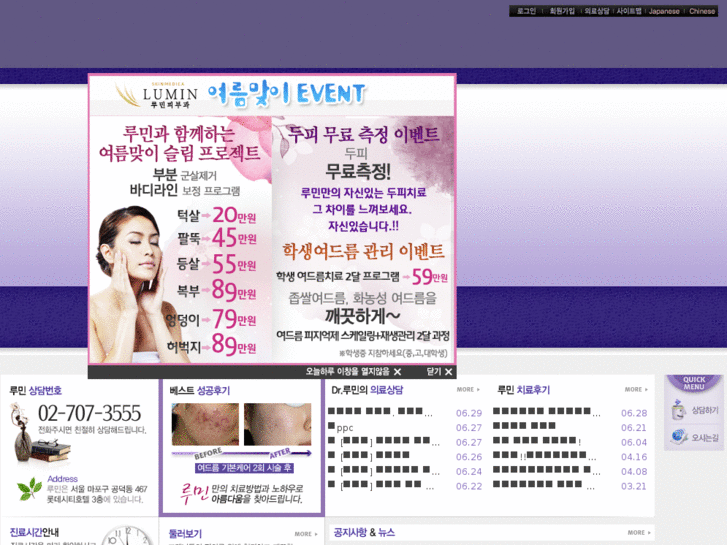This screenshot has width=727, height=545.
Task: Click the 두피 무료 측정 이벤트 banner
Action: [x=363, y=135]
